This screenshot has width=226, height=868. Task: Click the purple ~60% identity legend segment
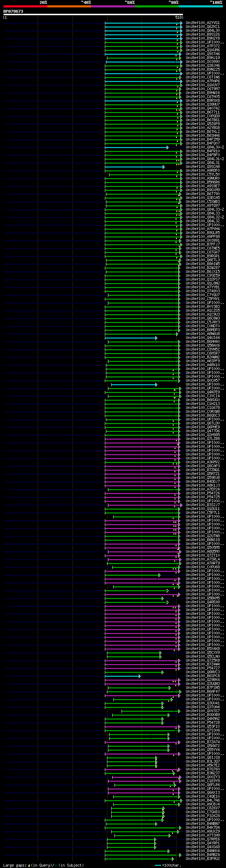point(113,6)
